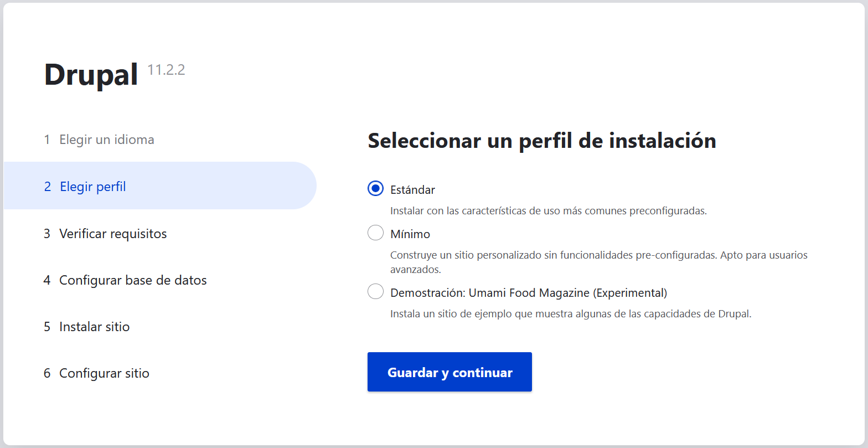Image resolution: width=868 pixels, height=448 pixels.
Task: Click the Guardar y continuar button
Action: [449, 372]
